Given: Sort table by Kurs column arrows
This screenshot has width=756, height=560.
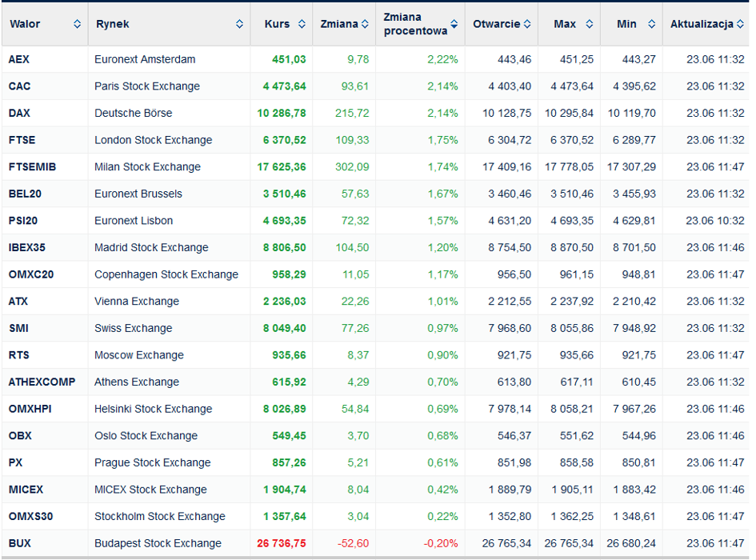Looking at the screenshot, I should pos(302,24).
